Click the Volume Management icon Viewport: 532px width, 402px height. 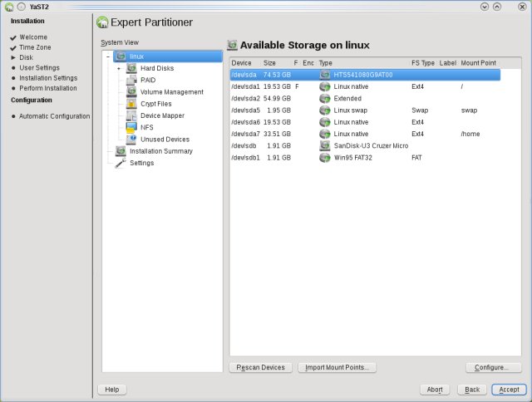click(131, 91)
